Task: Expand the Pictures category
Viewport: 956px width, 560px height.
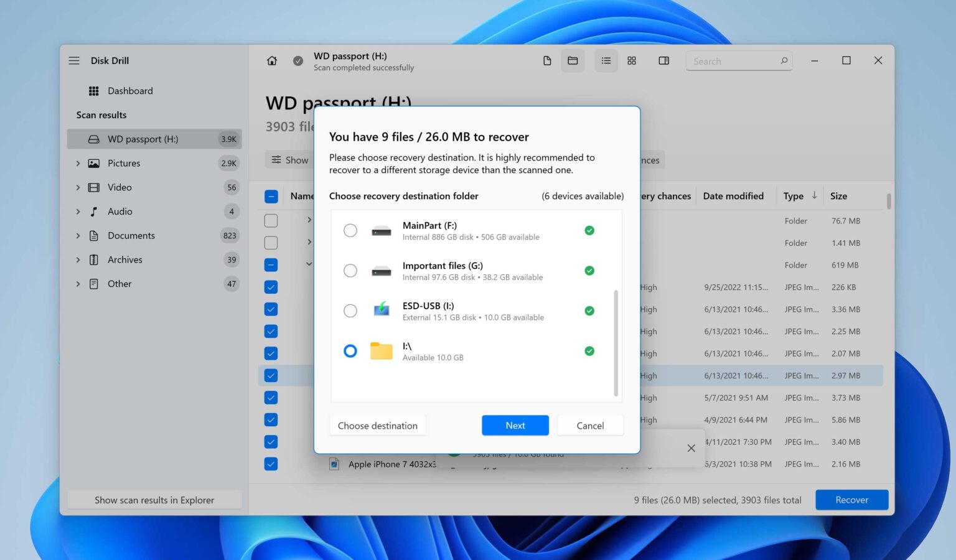Action: 78,163
